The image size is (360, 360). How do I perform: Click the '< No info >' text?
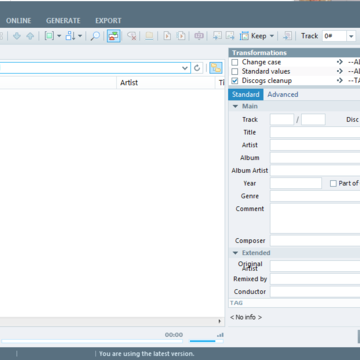246,317
